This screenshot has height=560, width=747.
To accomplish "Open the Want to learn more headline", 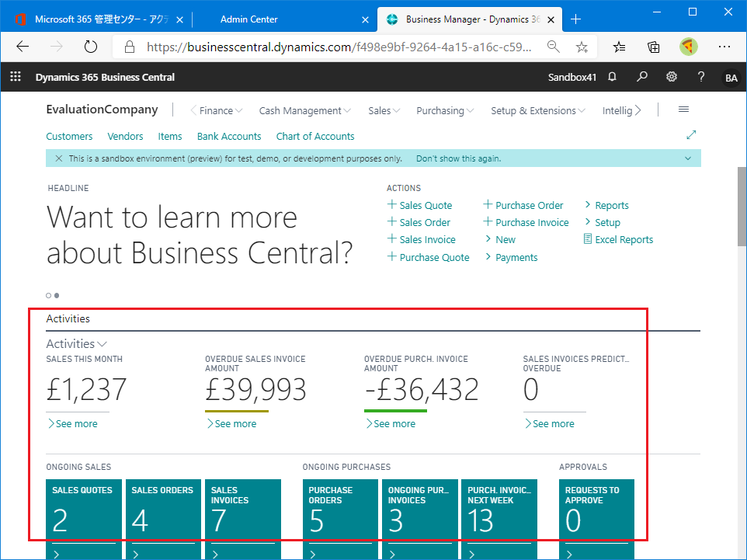I will pos(200,235).
